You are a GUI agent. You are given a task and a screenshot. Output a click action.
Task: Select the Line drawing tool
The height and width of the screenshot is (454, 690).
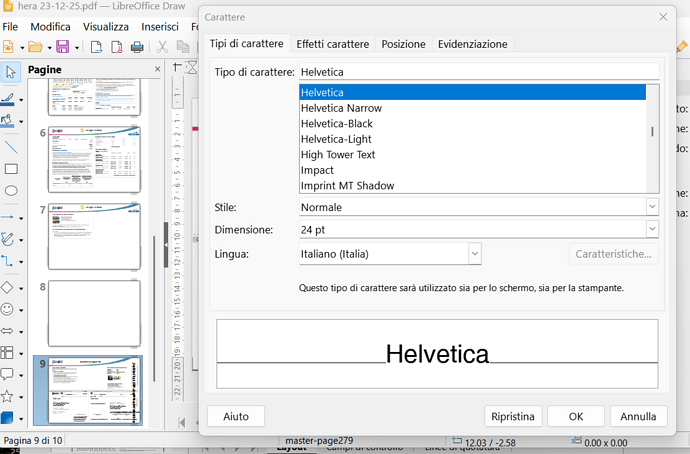11,146
